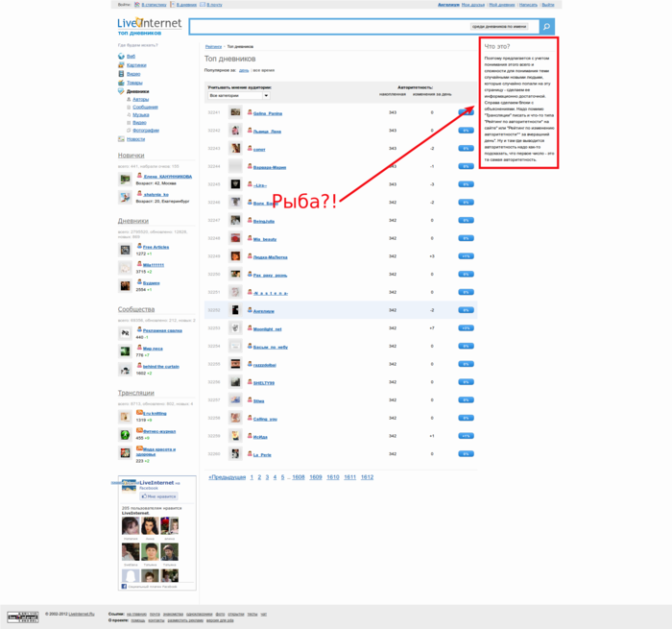672x629 pixels.
Task: Click the blue percent badge for 32242
Action: tap(466, 131)
